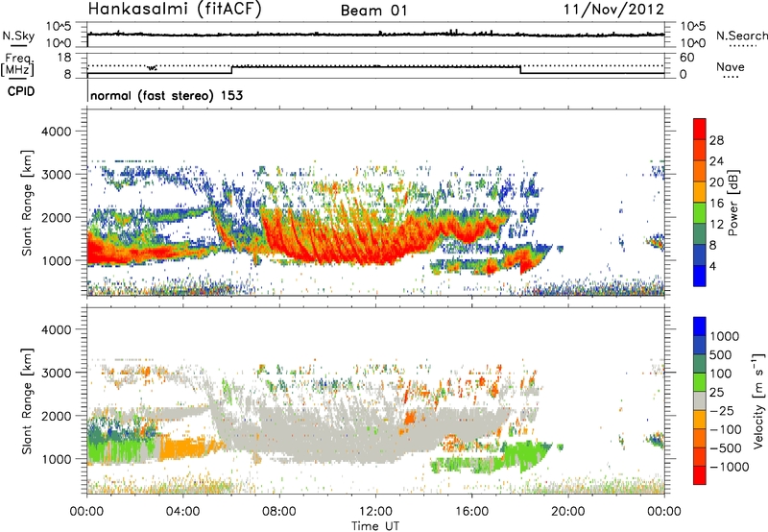The image size is (768, 532).
Task: Click the '1000' tick on the Velocity scale
Action: pos(724,336)
